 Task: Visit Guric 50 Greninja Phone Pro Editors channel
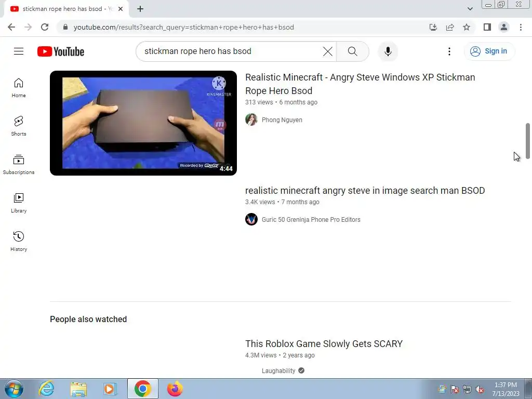pyautogui.click(x=311, y=220)
